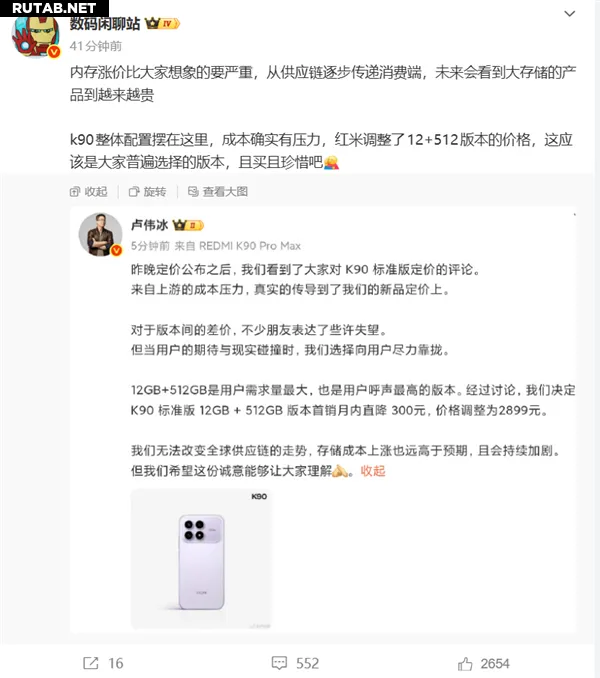Open 卢伟冰 username link
Screen dimensions: 600x678
(149, 225)
